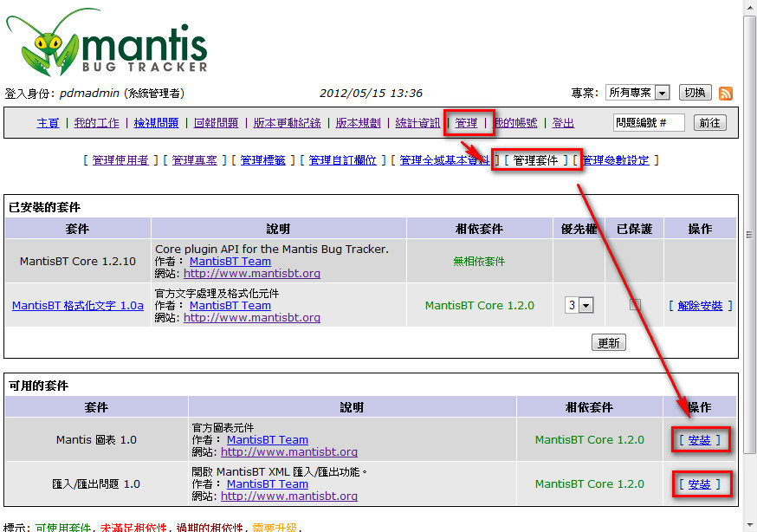Open 管理標籤 submenu link
The width and height of the screenshot is (757, 532).
(x=263, y=160)
